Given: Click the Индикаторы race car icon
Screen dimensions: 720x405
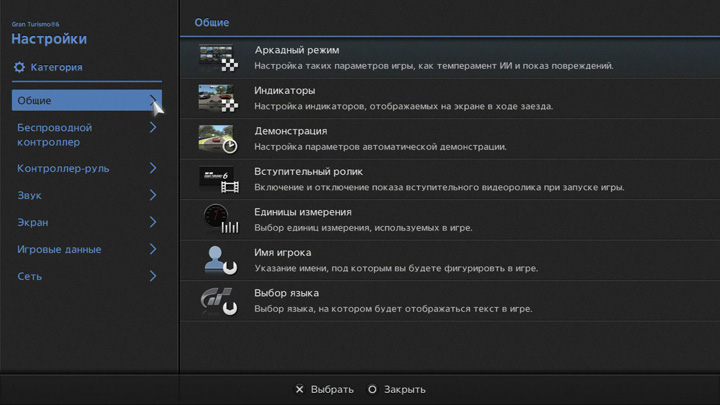Looking at the screenshot, I should coord(217,98).
